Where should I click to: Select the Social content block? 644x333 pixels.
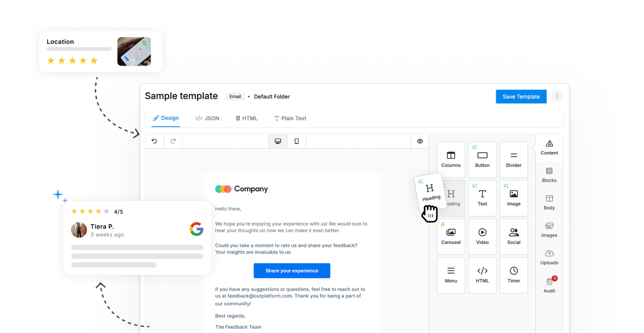click(514, 236)
